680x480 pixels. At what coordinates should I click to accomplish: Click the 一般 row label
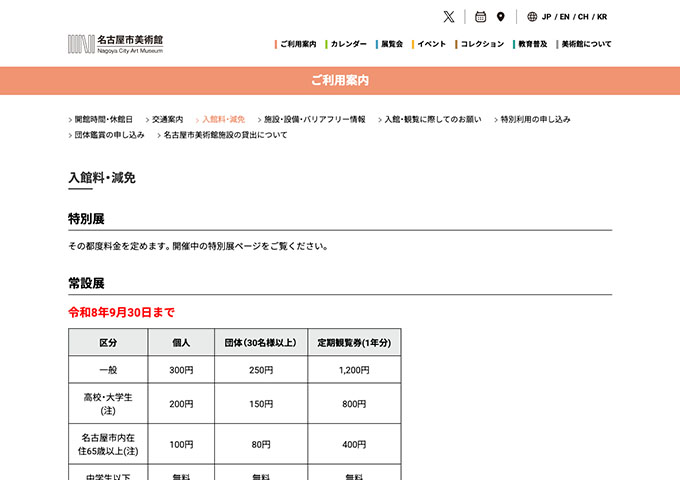click(x=108, y=370)
